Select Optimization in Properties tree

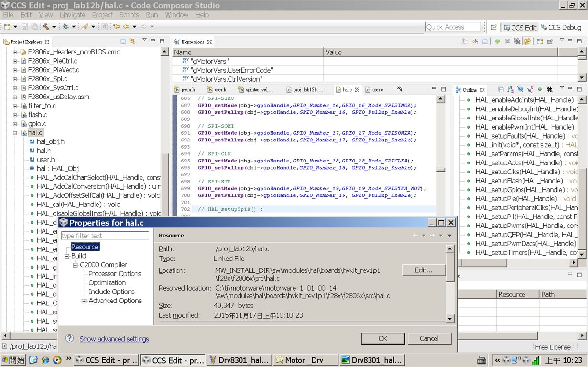coord(107,283)
